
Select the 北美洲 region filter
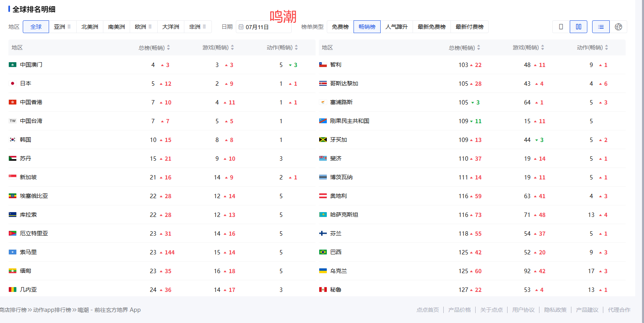pos(90,27)
